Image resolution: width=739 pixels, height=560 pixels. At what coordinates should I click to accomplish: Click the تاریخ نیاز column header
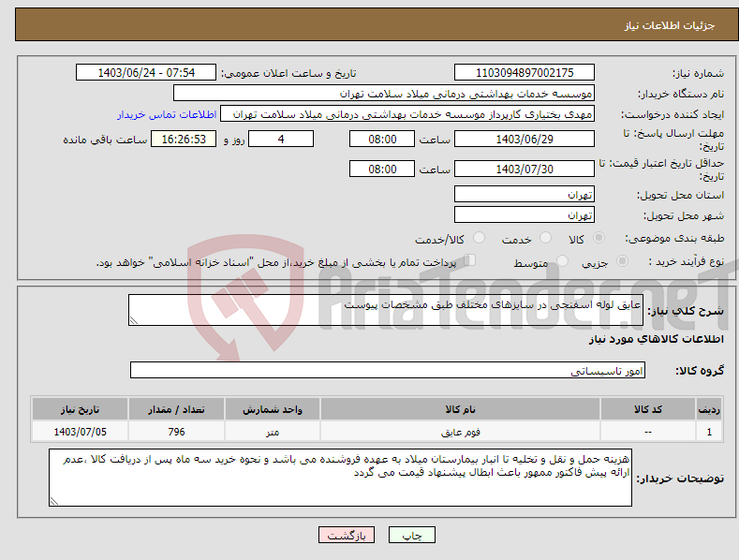pos(81,409)
